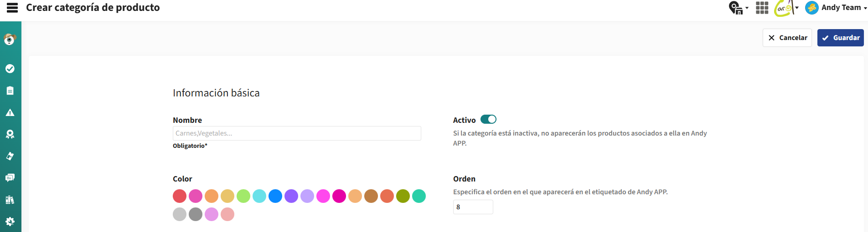The width and height of the screenshot is (868, 232).
Task: Open the apps grid icon
Action: coord(762,8)
